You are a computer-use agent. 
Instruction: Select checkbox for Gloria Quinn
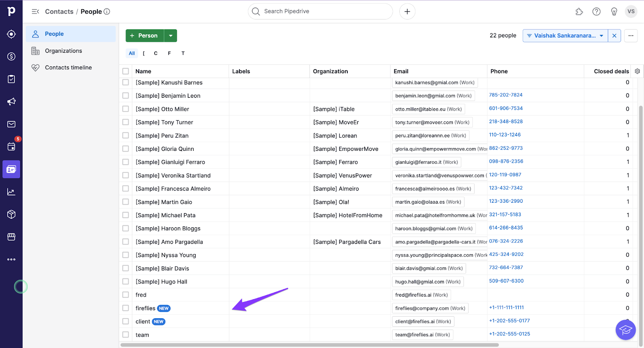[x=126, y=149]
